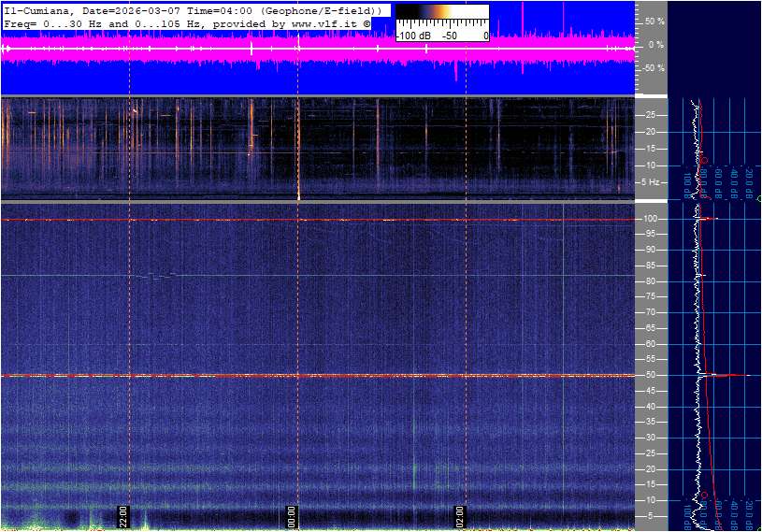Click the red circle marker in spectrum graph
The width and height of the screenshot is (762, 532).
coord(702,161)
